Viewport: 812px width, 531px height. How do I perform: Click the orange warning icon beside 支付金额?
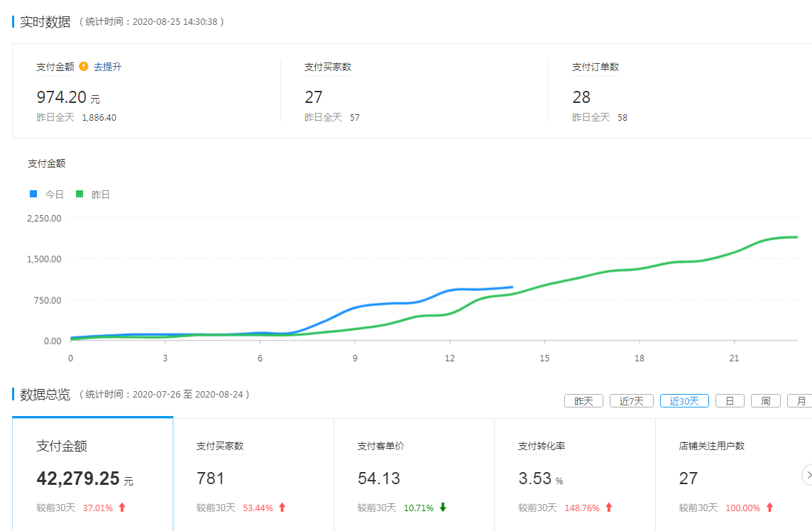click(x=83, y=66)
